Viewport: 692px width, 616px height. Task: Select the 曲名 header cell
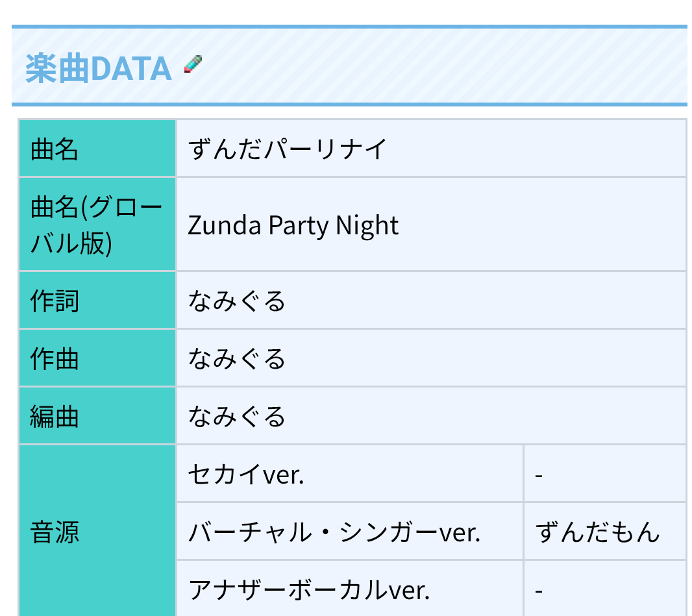click(x=97, y=149)
